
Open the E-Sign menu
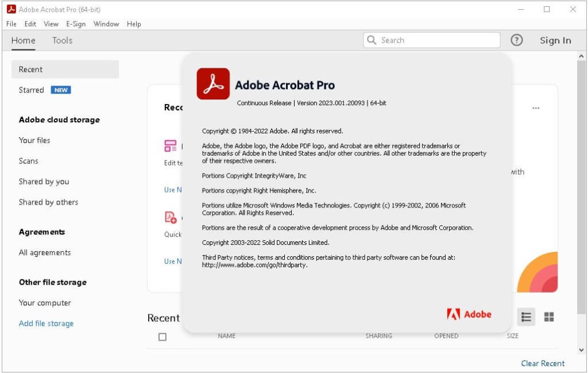[76, 24]
